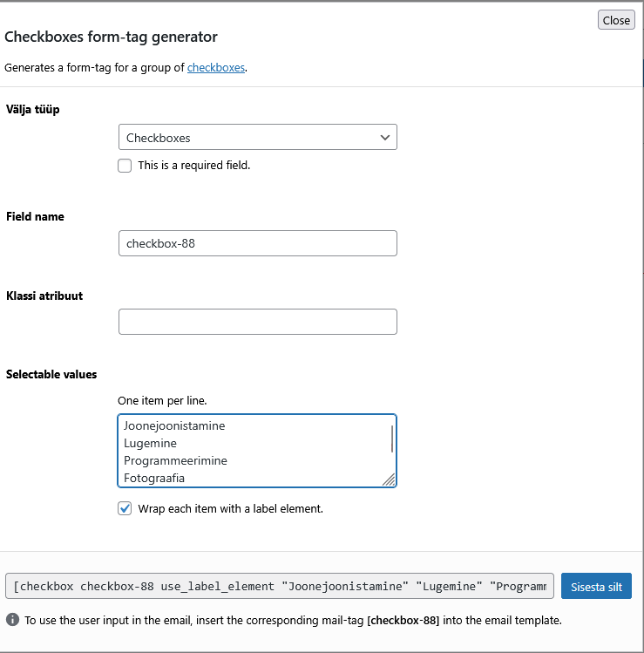Click the 'Checkboxes form-tag generator' heading
The image size is (644, 653).
(112, 37)
